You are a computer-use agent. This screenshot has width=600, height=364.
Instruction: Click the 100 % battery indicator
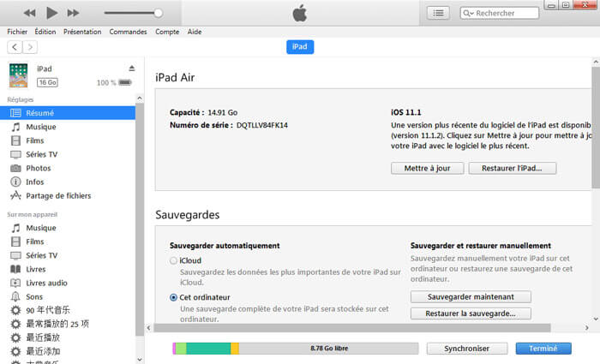(x=114, y=82)
